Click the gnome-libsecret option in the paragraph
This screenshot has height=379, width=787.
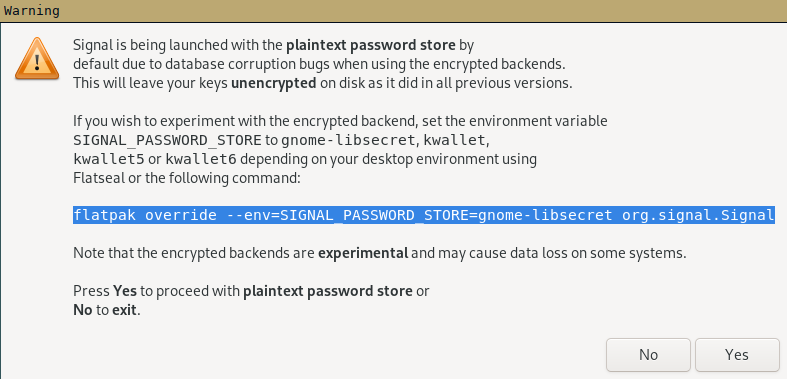pos(346,140)
